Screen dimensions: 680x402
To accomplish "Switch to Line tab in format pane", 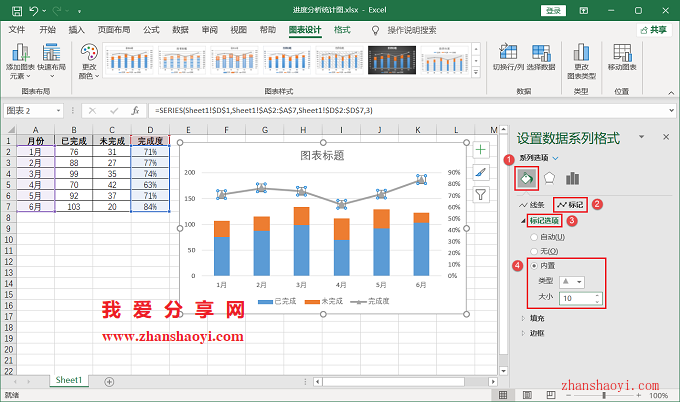I will pyautogui.click(x=532, y=205).
